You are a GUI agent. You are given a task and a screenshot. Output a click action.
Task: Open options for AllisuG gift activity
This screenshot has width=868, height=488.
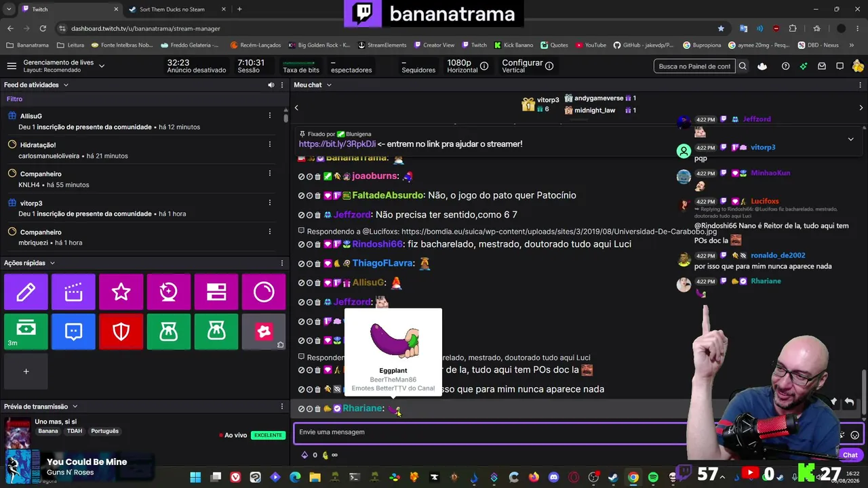coord(270,116)
